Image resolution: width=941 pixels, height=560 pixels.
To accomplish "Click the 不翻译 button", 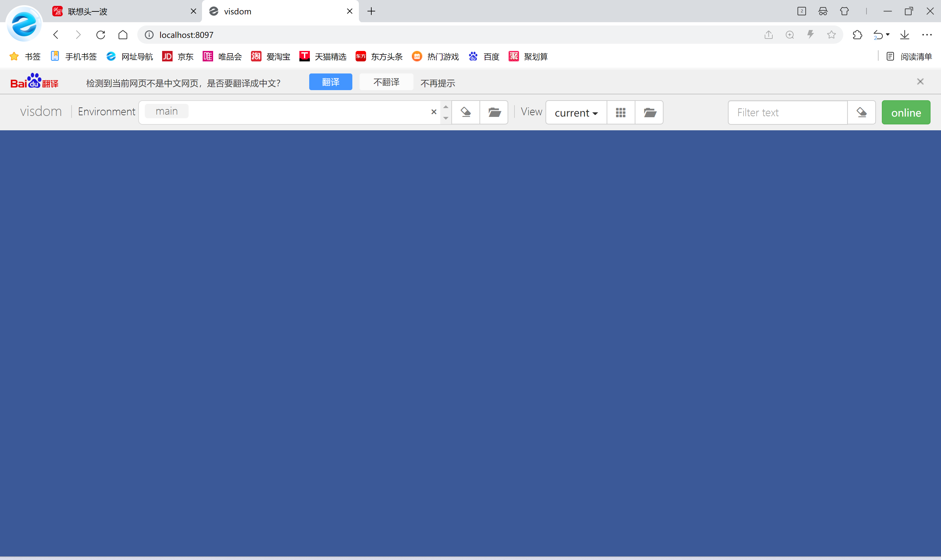I will [x=386, y=82].
